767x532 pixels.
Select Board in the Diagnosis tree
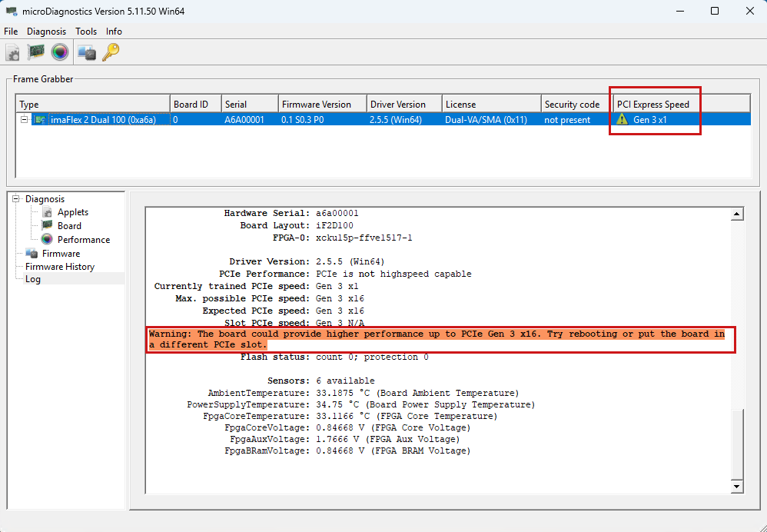tap(69, 226)
